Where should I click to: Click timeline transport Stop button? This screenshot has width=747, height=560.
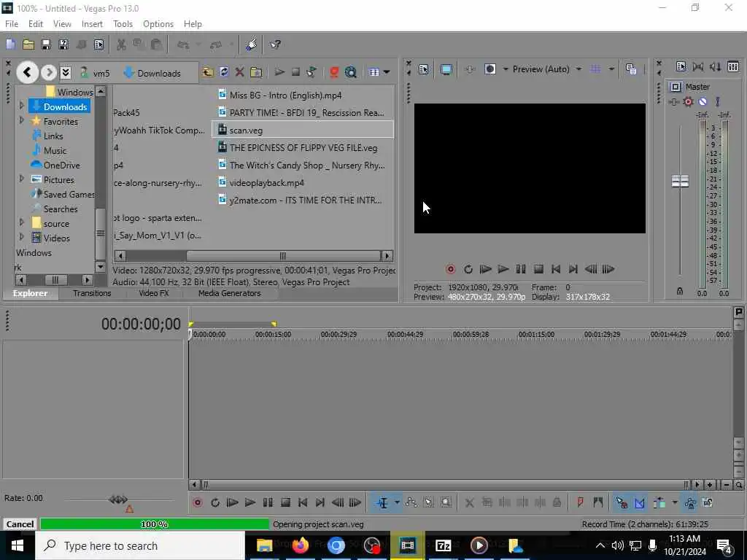[285, 502]
